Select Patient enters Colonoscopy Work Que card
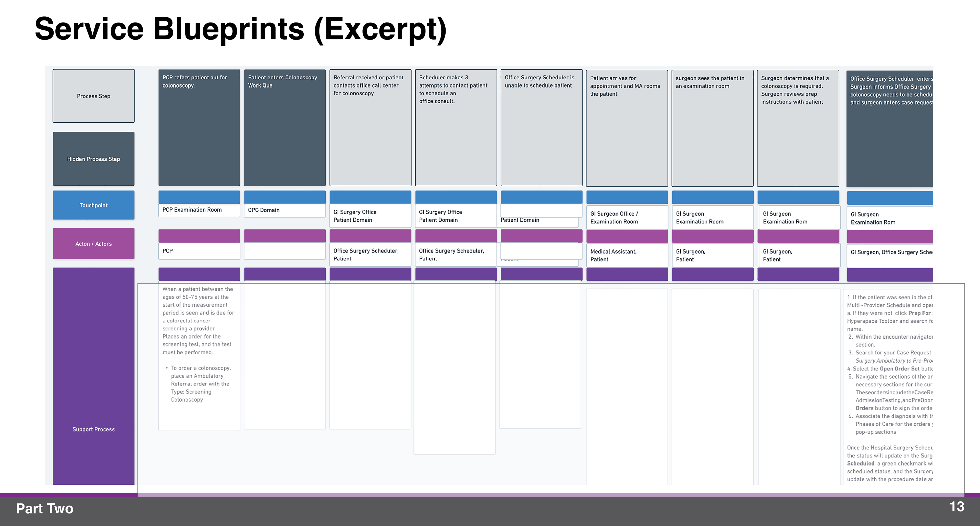The image size is (980, 526). (x=285, y=127)
